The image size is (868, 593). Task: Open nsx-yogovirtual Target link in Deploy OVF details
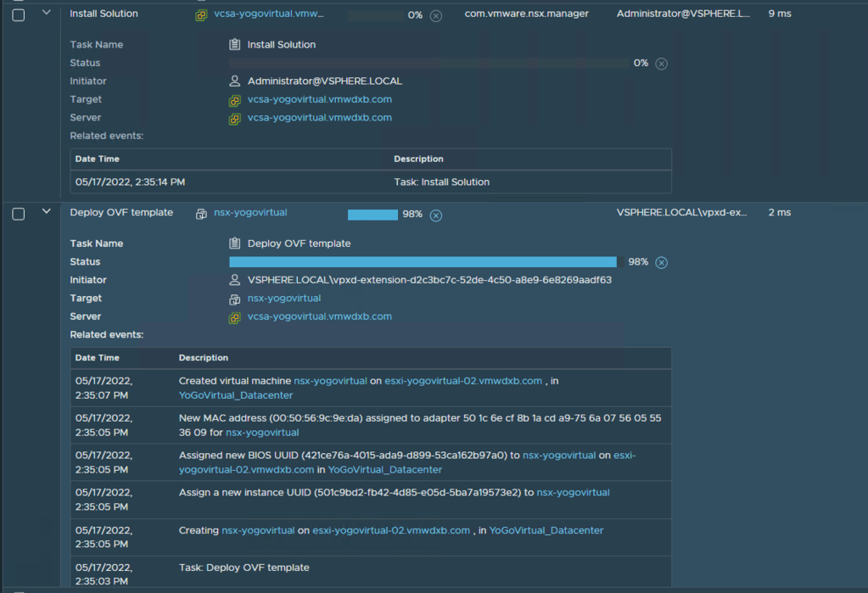[283, 299]
